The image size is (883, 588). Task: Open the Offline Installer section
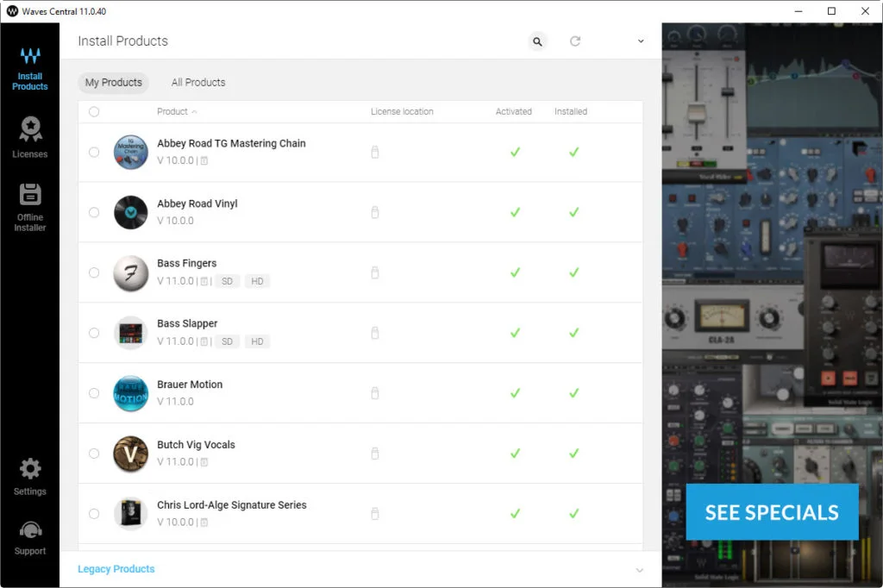pos(30,207)
